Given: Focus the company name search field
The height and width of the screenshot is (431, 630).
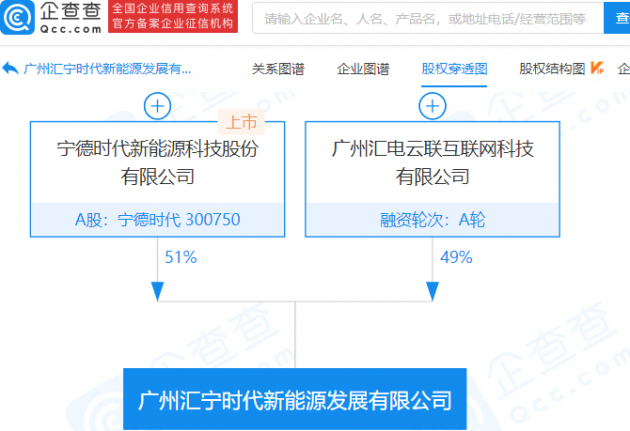Looking at the screenshot, I should tap(428, 18).
